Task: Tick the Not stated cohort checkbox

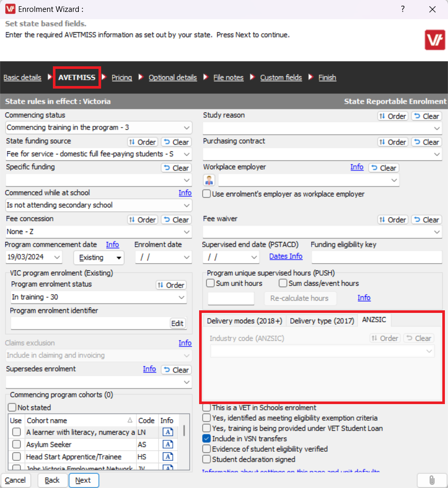Action: tap(12, 407)
